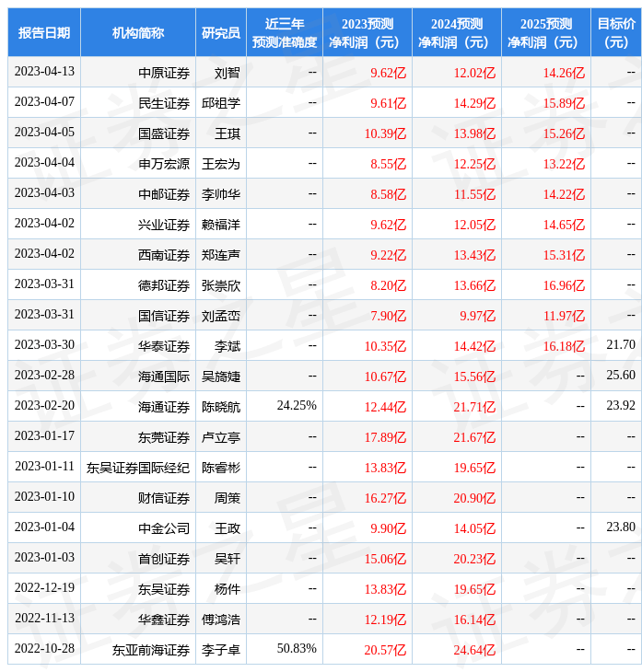Click the 民生证券 institution name
This screenshot has width=642, height=672.
click(x=164, y=103)
